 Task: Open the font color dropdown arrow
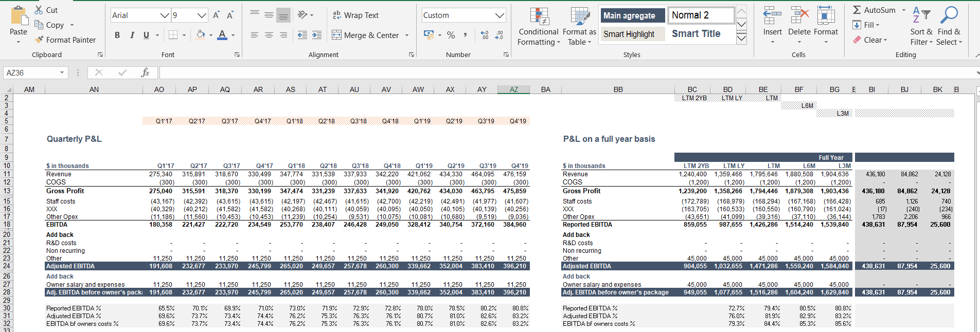tap(233, 35)
